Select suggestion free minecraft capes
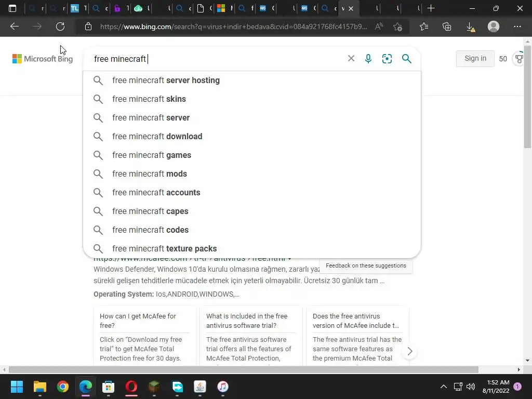Image resolution: width=532 pixels, height=399 pixels. pos(252,211)
